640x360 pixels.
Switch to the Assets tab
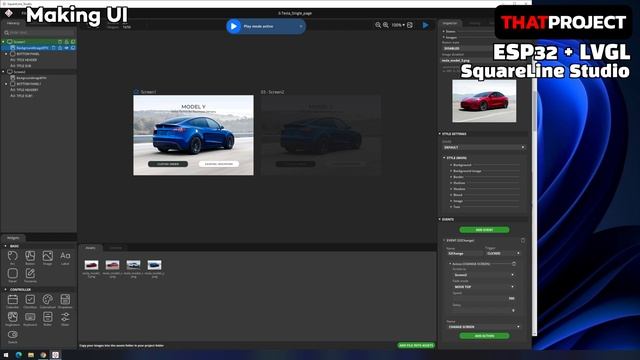(x=90, y=248)
